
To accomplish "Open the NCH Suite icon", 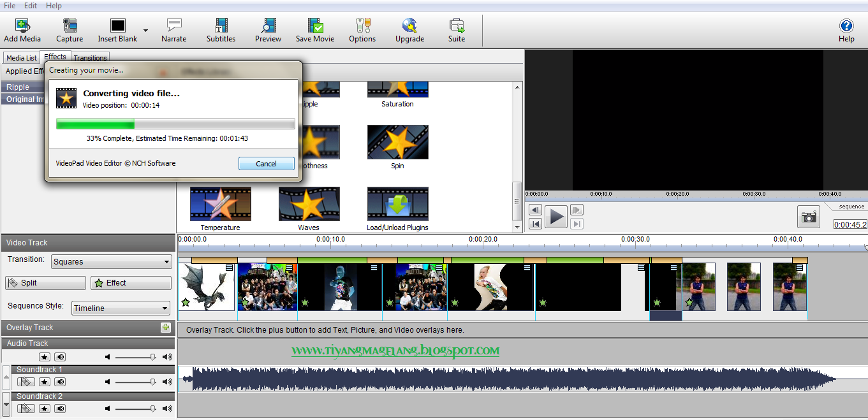I will [457, 30].
